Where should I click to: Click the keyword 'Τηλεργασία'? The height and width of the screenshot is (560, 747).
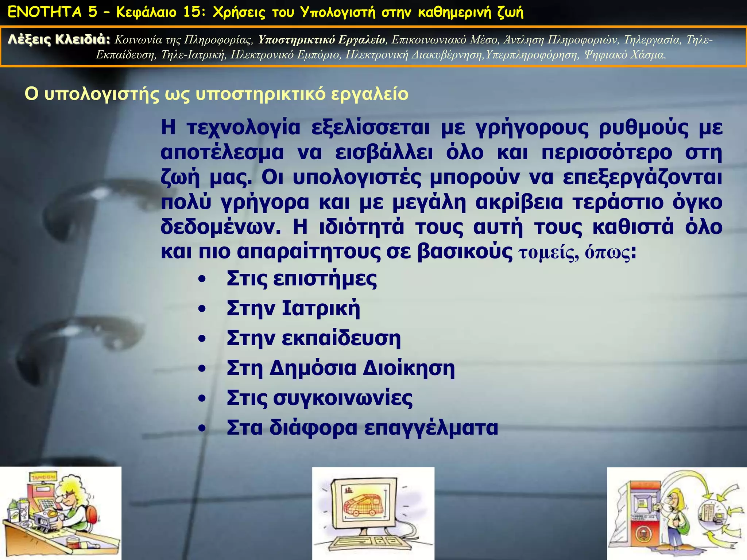652,40
